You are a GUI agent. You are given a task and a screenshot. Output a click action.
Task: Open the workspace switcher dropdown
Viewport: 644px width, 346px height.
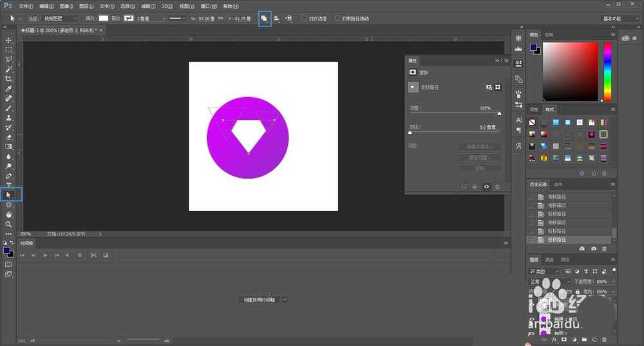click(621, 19)
